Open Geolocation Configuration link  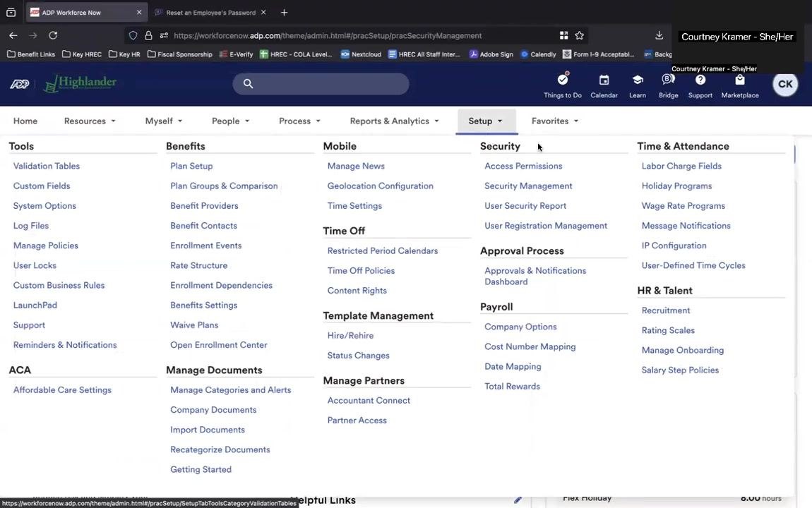(380, 186)
